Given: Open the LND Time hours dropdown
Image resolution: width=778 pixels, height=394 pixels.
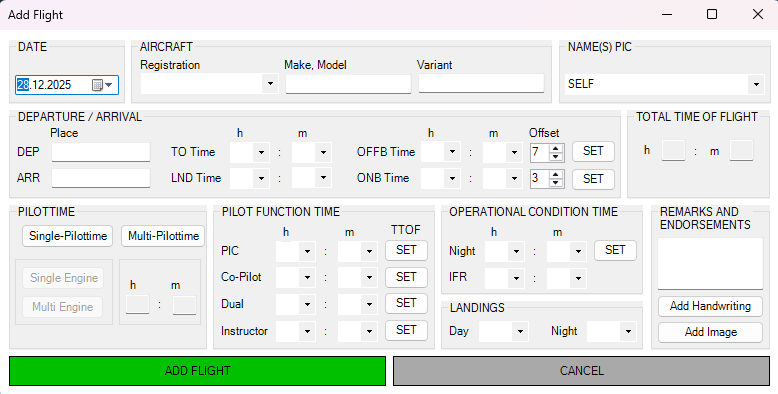Looking at the screenshot, I should [261, 178].
